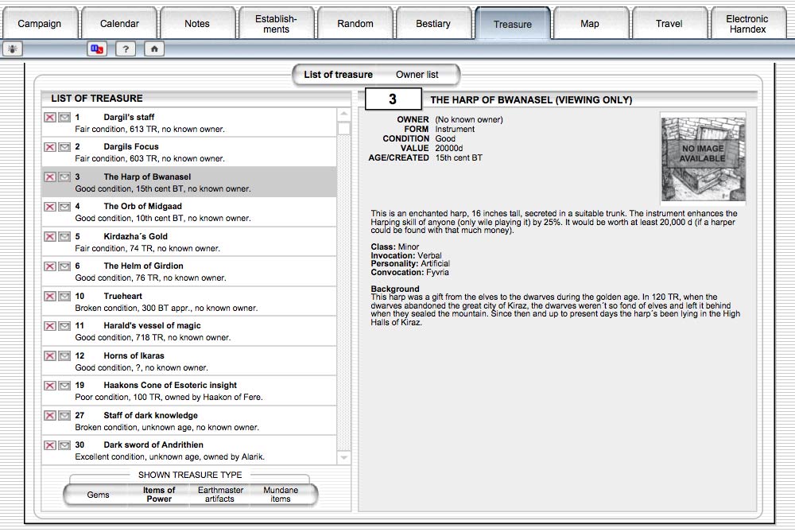
Task: Click envelope icon for Horns of Ikaras
Action: pyautogui.click(x=64, y=356)
